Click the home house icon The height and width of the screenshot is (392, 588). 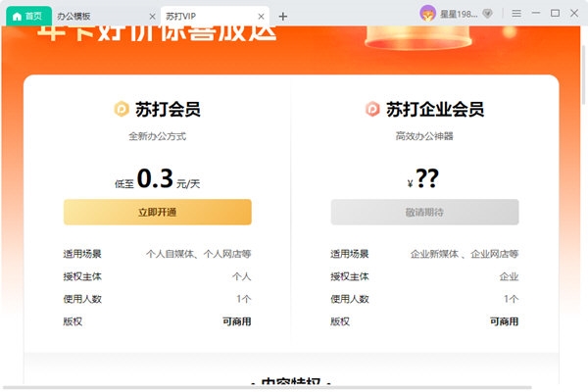17,16
